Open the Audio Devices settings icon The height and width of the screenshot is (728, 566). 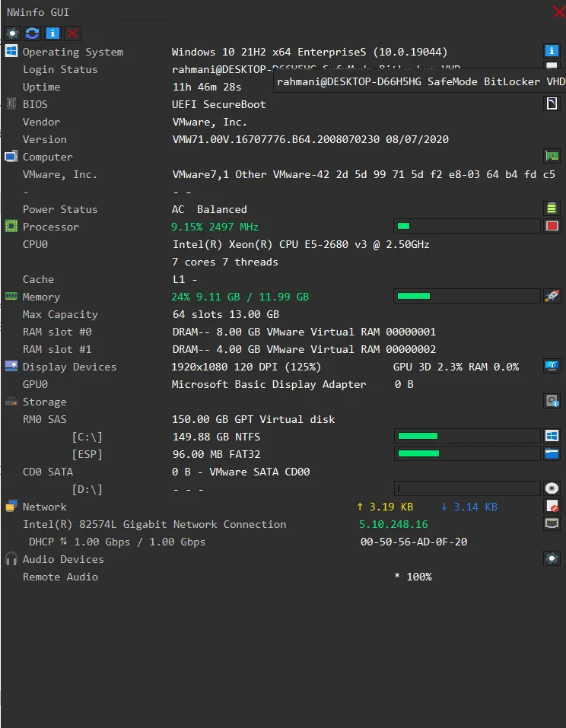pos(552,558)
